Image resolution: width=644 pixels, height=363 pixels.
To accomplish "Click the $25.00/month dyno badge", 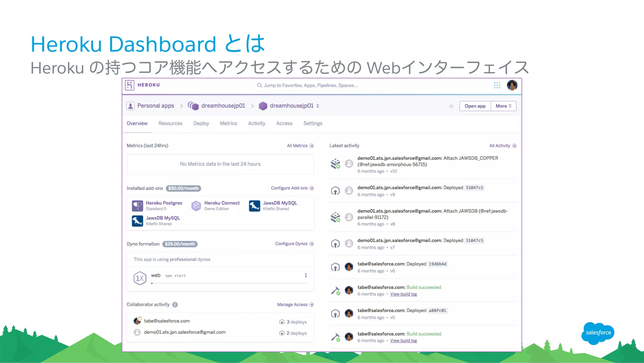I will tap(180, 244).
